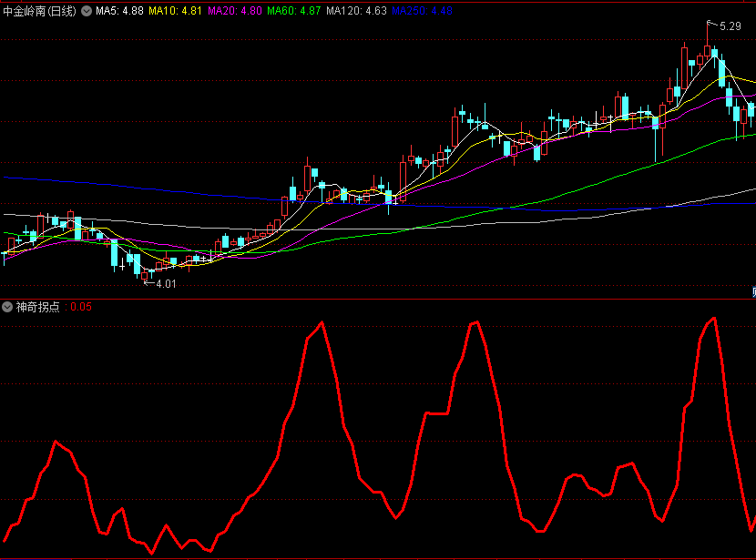This screenshot has width=756, height=560.
Task: Click the indicator value 0.05
Action: coord(81,307)
